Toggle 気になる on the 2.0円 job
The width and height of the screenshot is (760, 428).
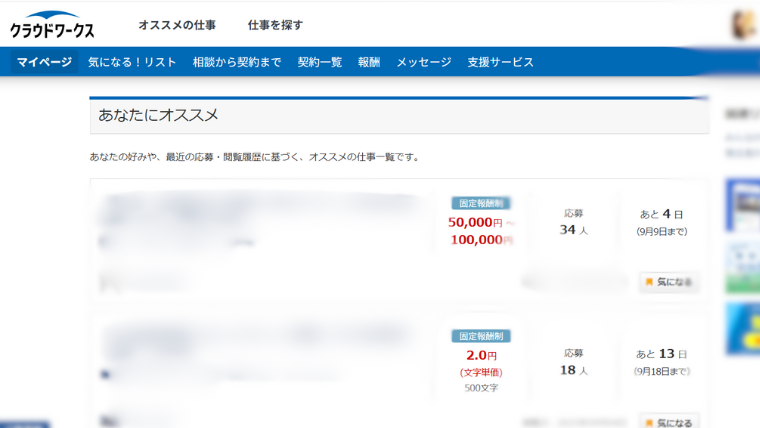coord(669,422)
